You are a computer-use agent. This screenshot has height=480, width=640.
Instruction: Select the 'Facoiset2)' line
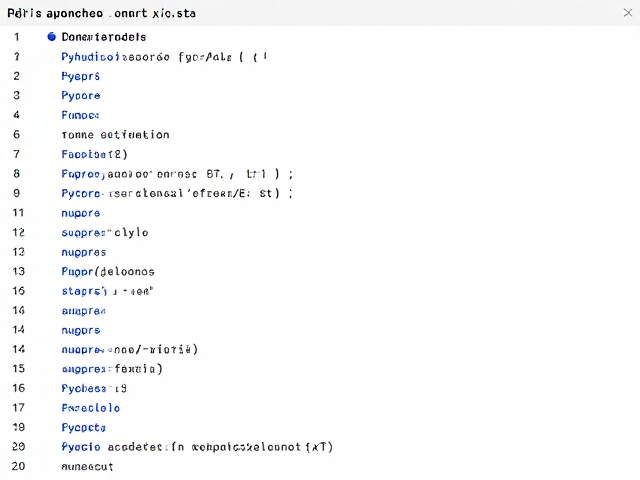tap(95, 154)
